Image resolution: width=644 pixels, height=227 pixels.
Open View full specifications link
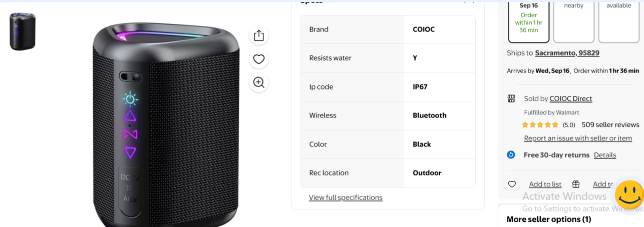346,197
